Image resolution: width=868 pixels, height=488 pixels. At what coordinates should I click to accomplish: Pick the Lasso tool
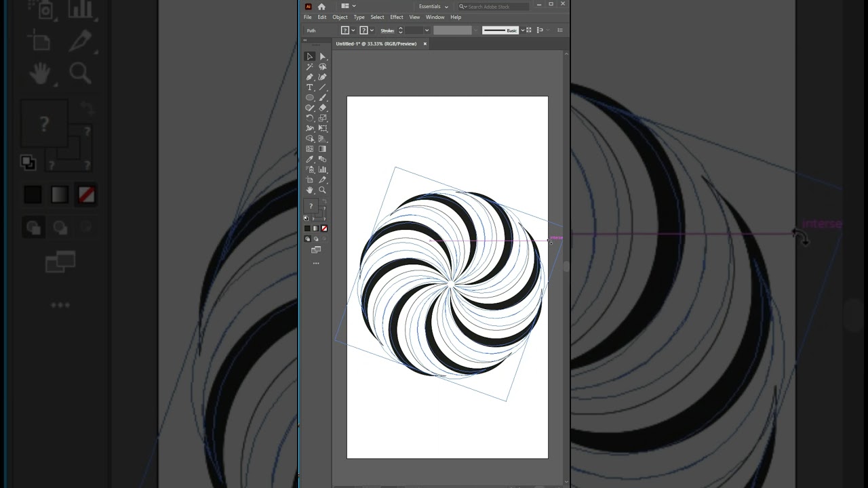point(323,67)
